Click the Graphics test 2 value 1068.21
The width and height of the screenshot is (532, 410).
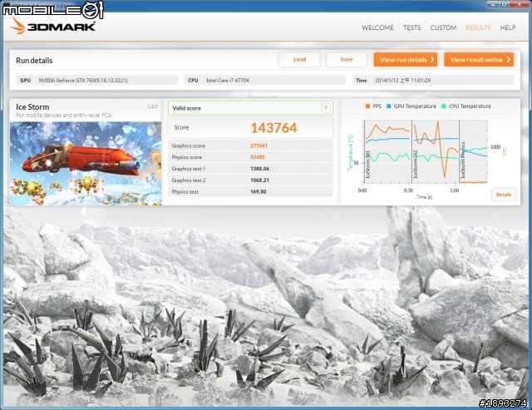pyautogui.click(x=260, y=180)
